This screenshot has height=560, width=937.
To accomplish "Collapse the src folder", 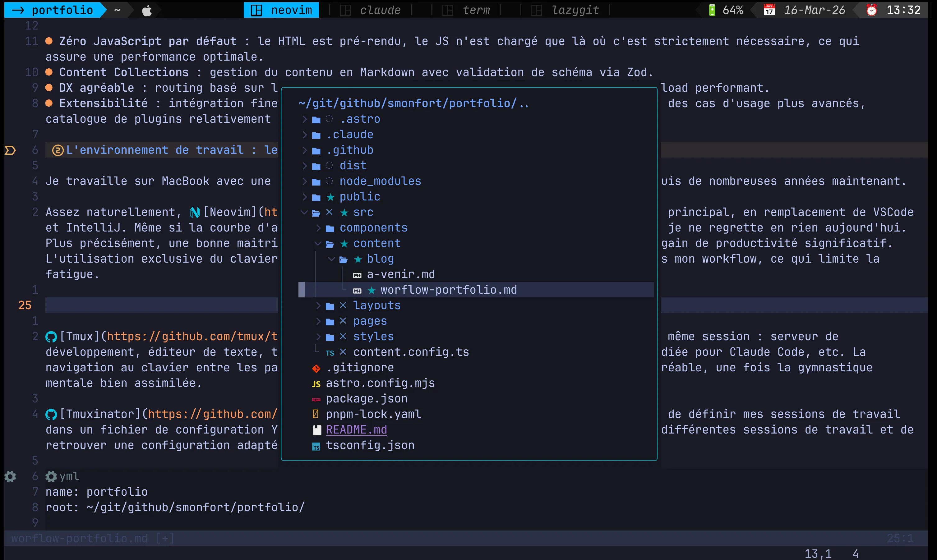I will pos(304,213).
